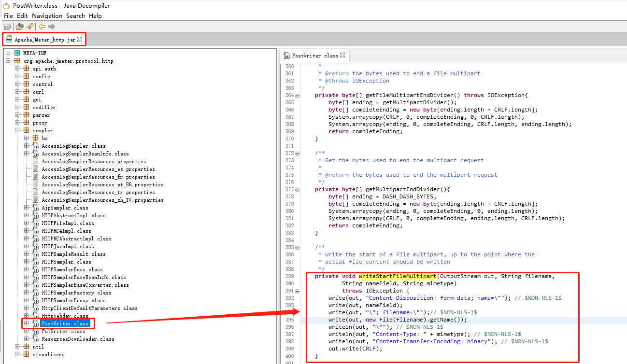The image size is (627, 364).
Task: Select ResourcesDownloader.class in the tree
Action: [x=78, y=339]
